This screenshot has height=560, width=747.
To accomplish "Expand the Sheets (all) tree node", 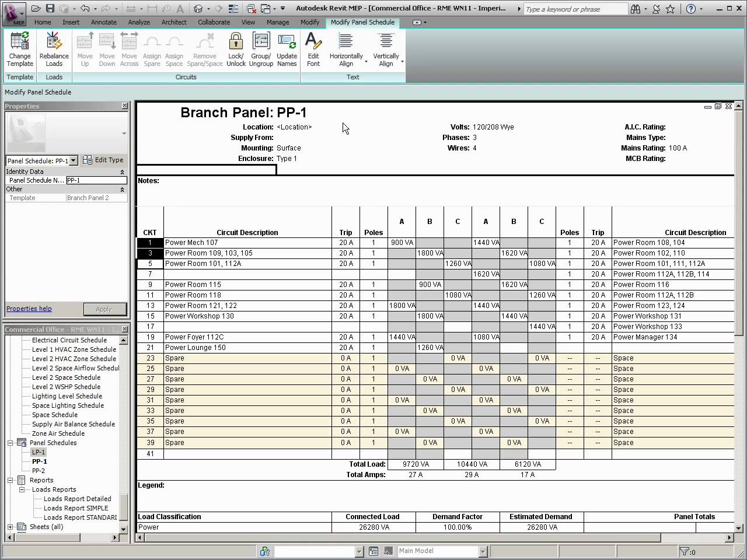I will pyautogui.click(x=11, y=527).
